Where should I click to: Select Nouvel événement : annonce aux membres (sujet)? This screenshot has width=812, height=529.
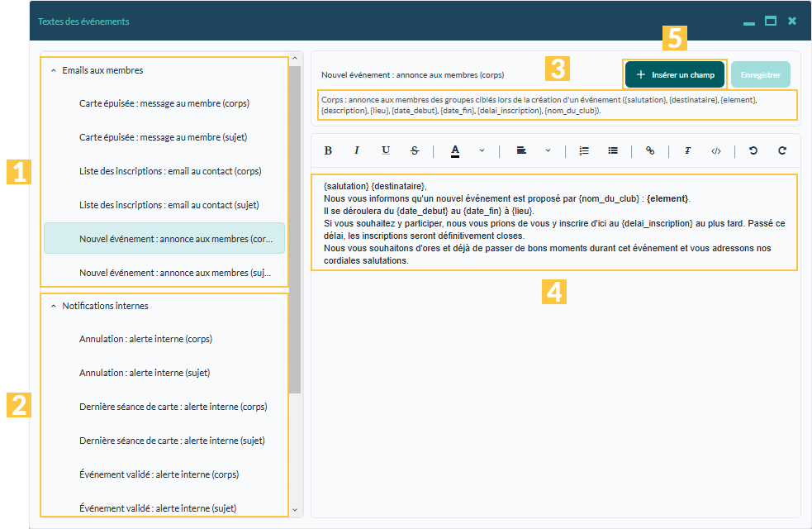click(164, 273)
